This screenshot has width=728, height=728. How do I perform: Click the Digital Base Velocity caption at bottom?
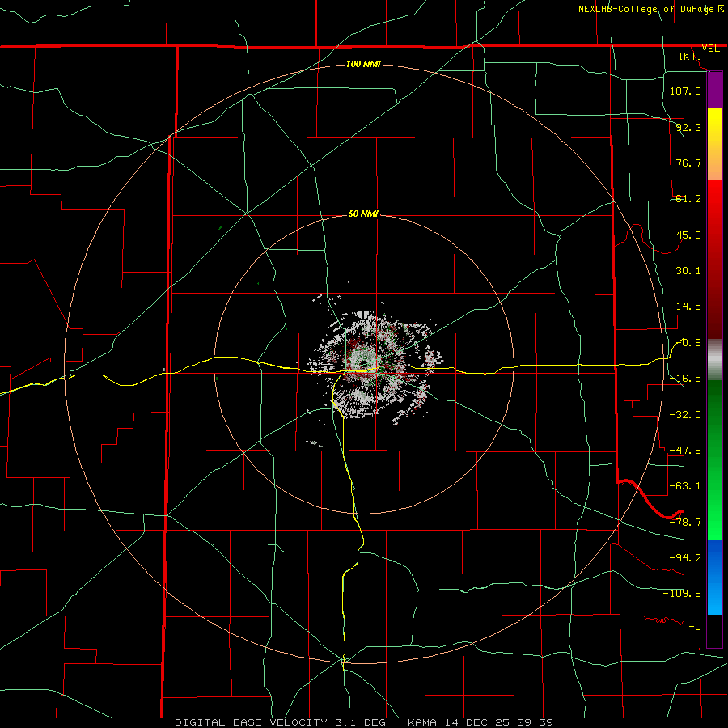363,722
